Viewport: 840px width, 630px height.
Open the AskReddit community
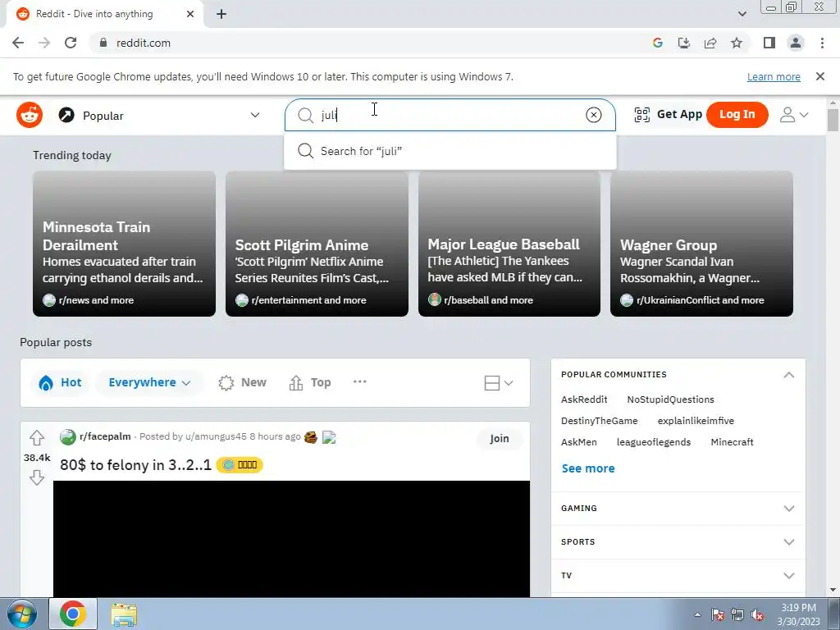point(584,399)
